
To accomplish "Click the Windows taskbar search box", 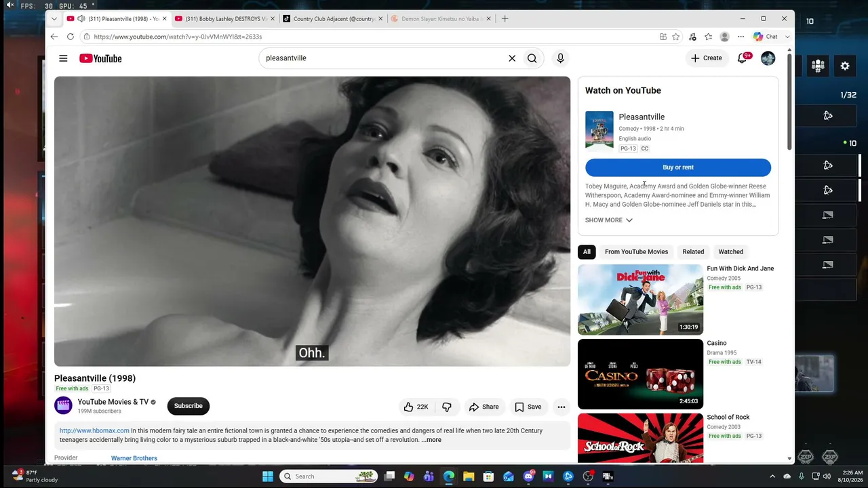I will point(329,476).
